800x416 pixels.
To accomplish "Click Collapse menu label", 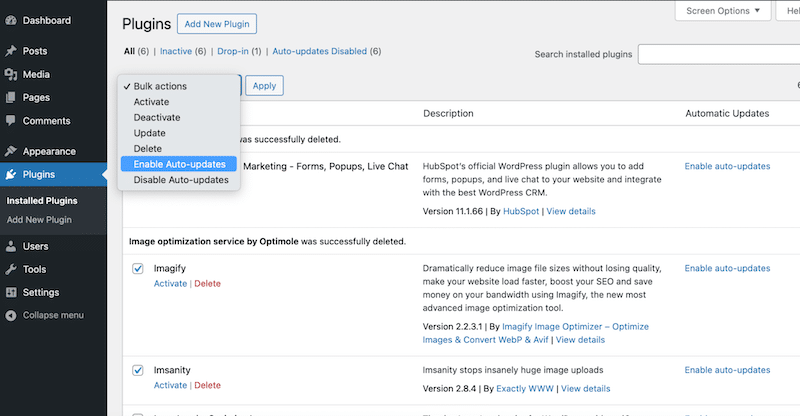I will click(x=53, y=315).
